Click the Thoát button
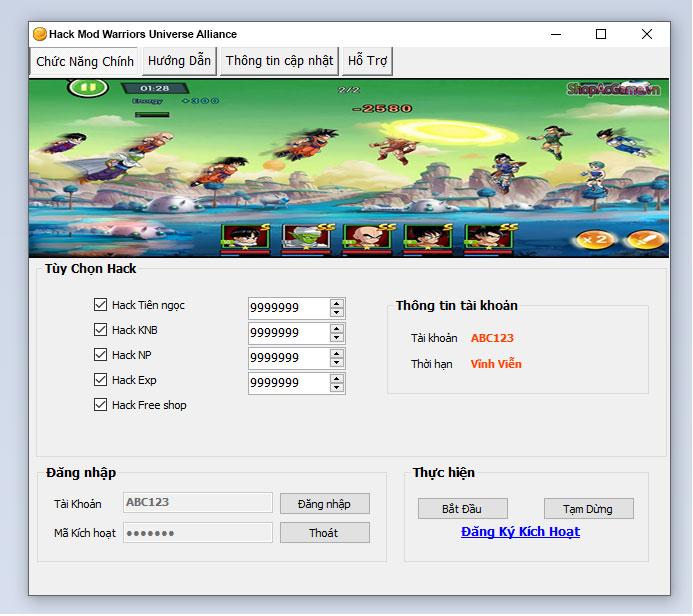Image resolution: width=693 pixels, height=616 pixels. 325,533
